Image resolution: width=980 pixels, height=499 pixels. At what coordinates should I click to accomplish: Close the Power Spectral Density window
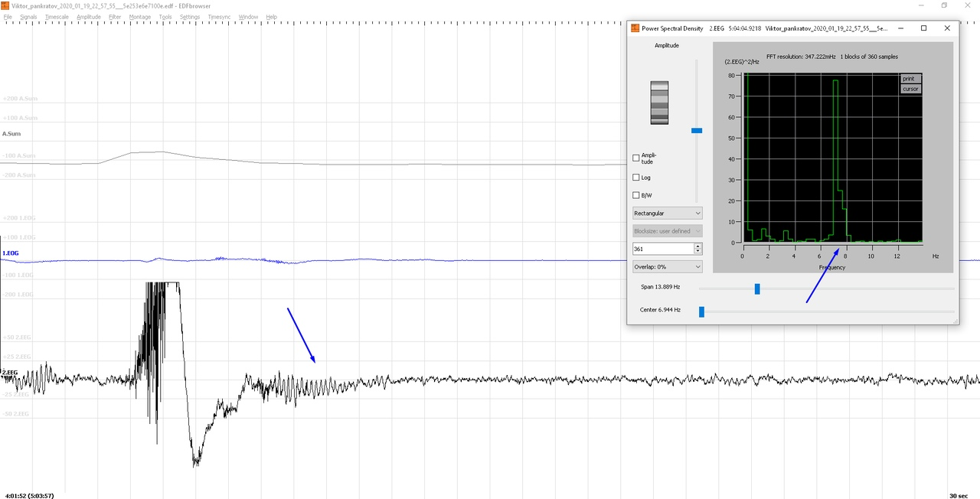(x=947, y=28)
